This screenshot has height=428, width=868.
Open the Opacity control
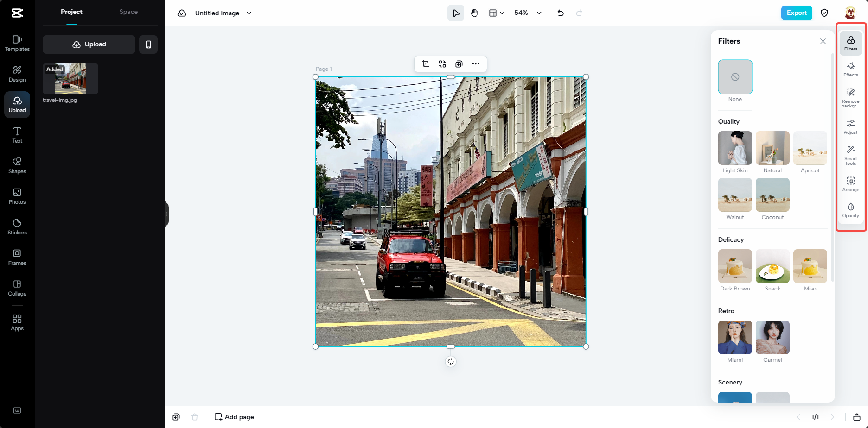850,210
